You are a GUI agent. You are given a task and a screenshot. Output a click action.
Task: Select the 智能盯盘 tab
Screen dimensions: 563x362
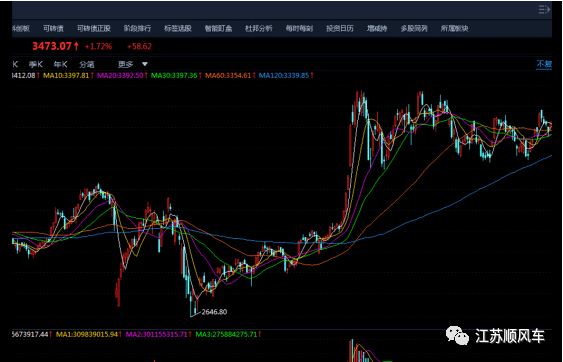[x=218, y=28]
